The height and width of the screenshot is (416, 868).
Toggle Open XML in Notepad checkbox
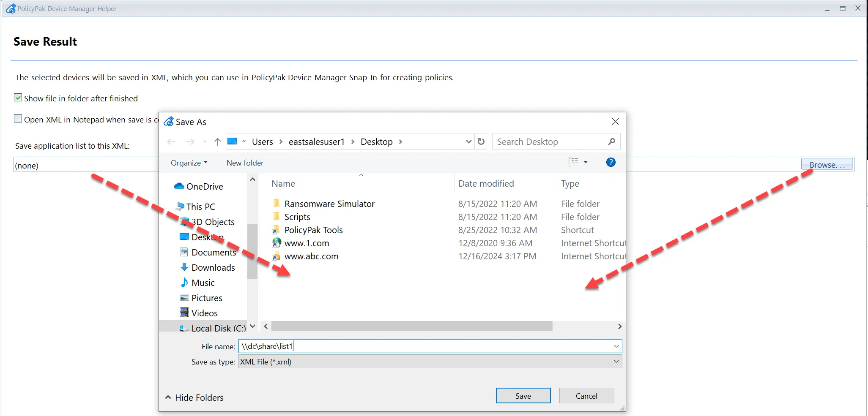click(x=18, y=119)
